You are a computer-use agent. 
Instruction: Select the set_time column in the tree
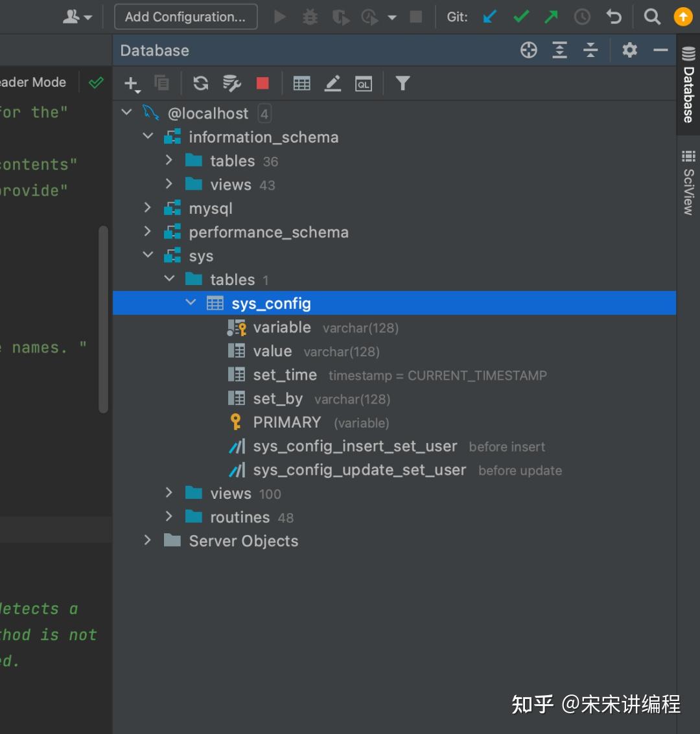tap(285, 374)
